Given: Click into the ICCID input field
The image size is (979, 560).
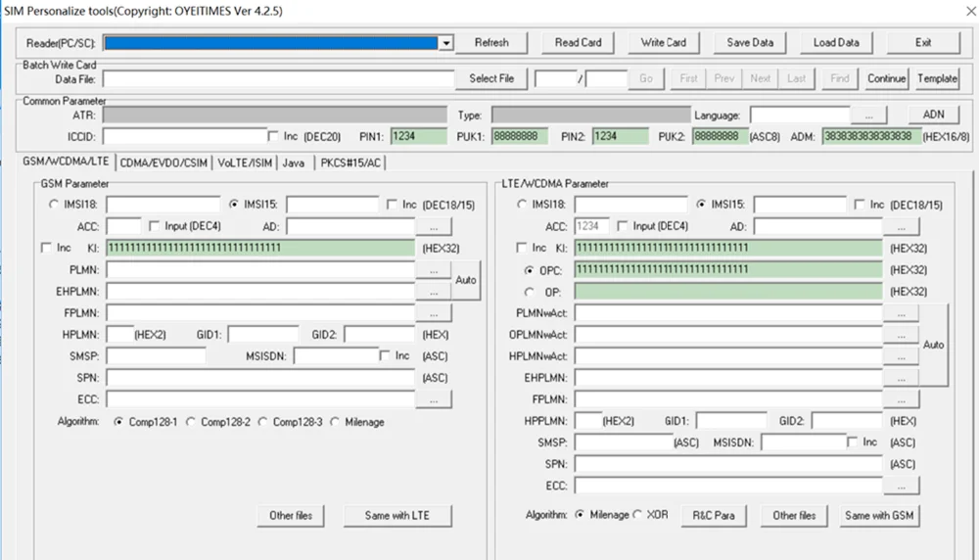Looking at the screenshot, I should (x=185, y=137).
